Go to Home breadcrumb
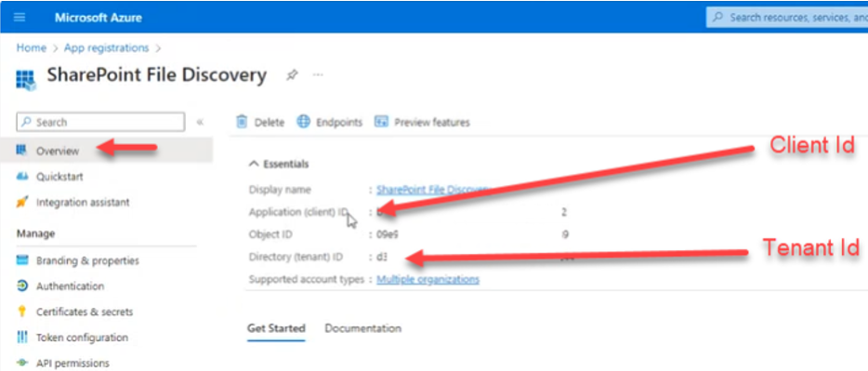 31,48
